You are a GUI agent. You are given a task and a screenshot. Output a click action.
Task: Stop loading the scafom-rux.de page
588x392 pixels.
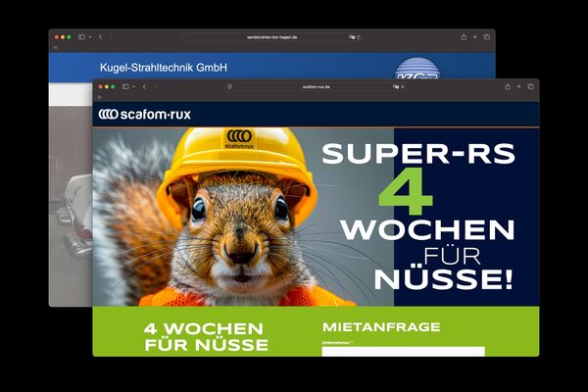(x=403, y=86)
